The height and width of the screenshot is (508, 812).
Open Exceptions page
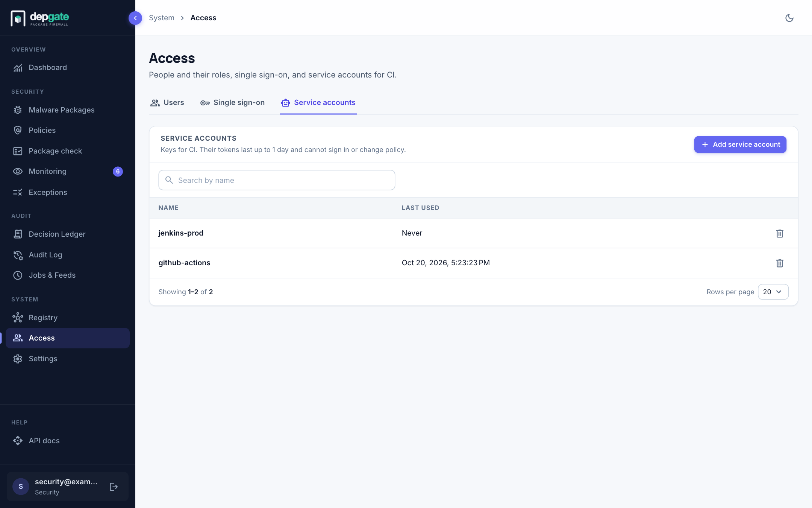tap(68, 192)
